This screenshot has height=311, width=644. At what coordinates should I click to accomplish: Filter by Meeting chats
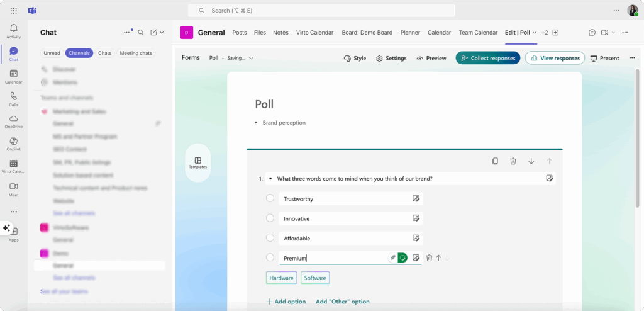[136, 53]
